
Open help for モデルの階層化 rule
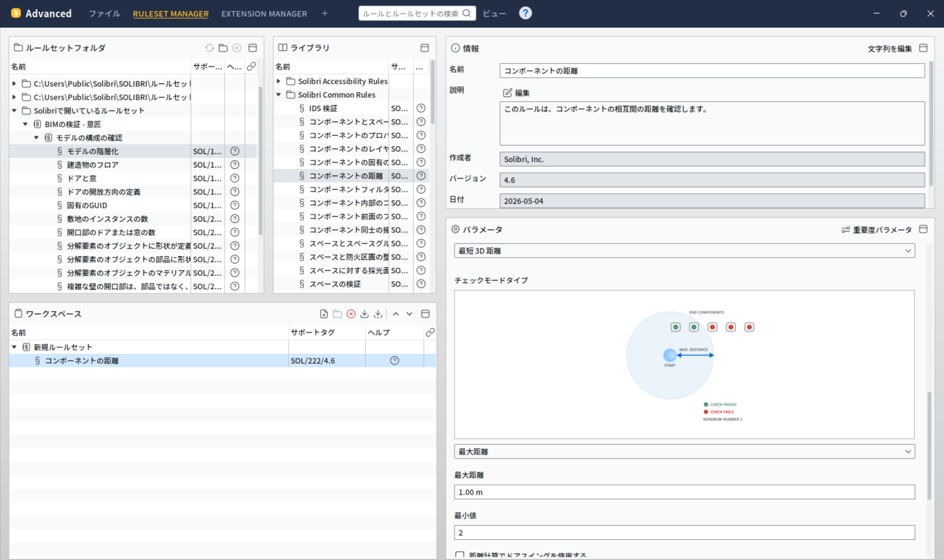pos(235,151)
